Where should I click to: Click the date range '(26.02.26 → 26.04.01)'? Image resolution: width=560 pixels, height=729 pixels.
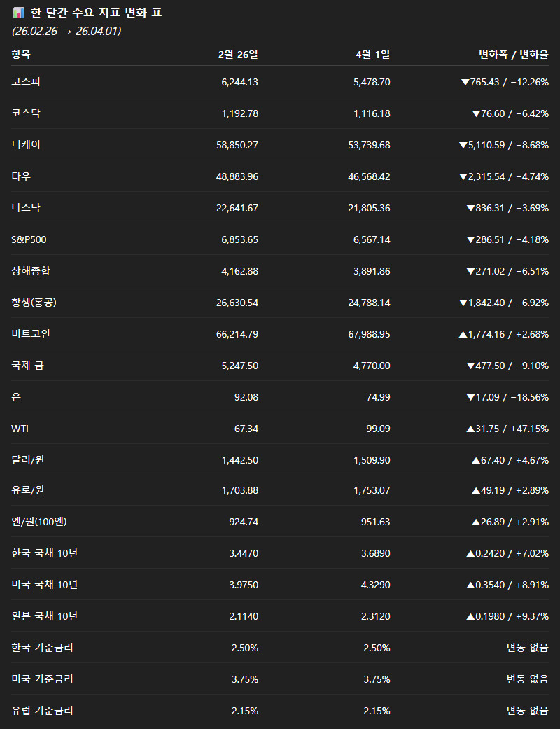click(66, 31)
